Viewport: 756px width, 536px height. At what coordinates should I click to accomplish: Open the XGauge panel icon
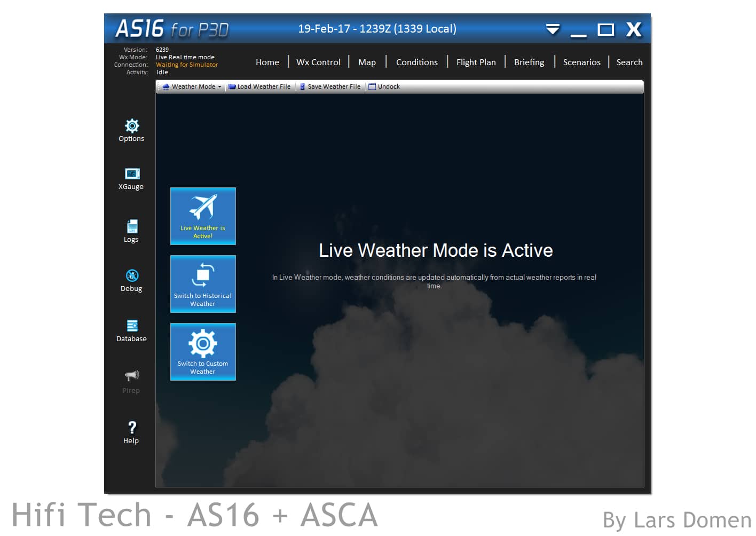131,174
